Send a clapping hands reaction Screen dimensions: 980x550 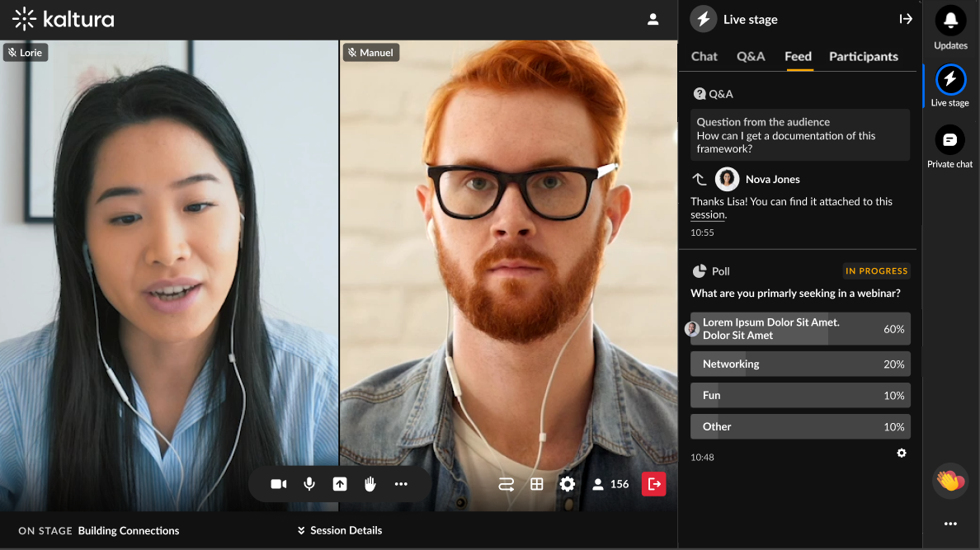click(950, 482)
